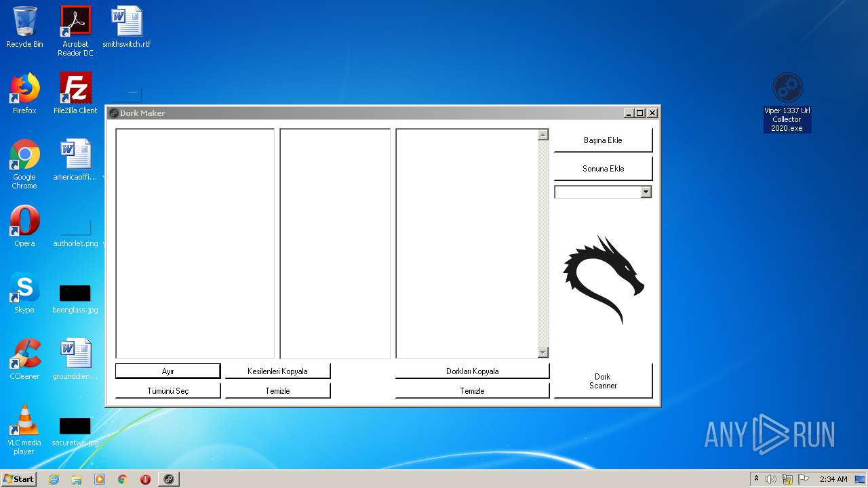This screenshot has width=868, height=488.
Task: Open the Recycle Bin desktop icon
Action: [24, 27]
